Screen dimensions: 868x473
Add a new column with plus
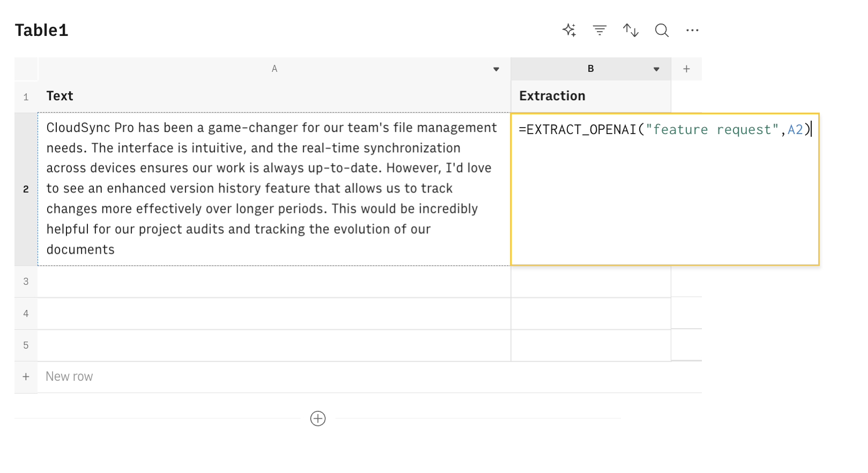pos(686,69)
